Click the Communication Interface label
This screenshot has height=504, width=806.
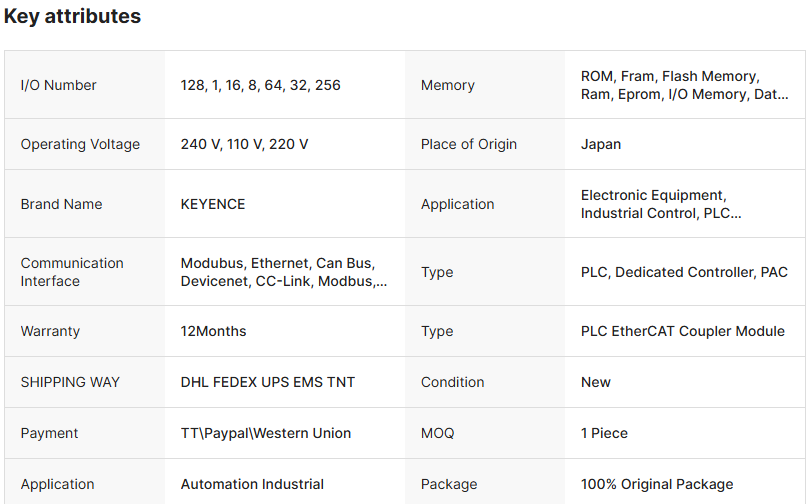coord(72,272)
